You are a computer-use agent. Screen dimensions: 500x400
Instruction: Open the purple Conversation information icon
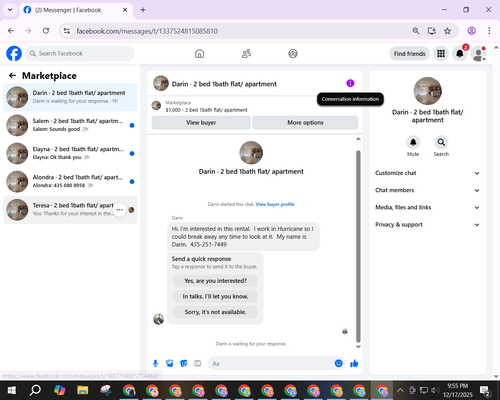click(x=350, y=83)
